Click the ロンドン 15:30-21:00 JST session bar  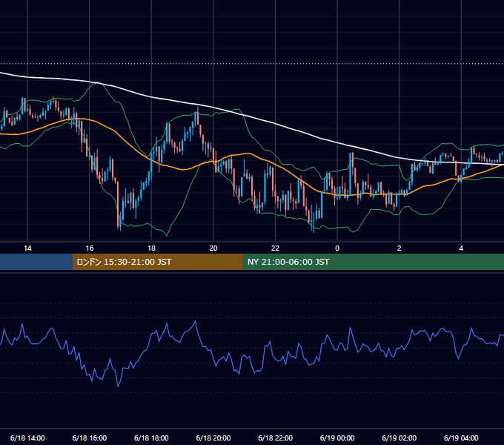(x=157, y=262)
